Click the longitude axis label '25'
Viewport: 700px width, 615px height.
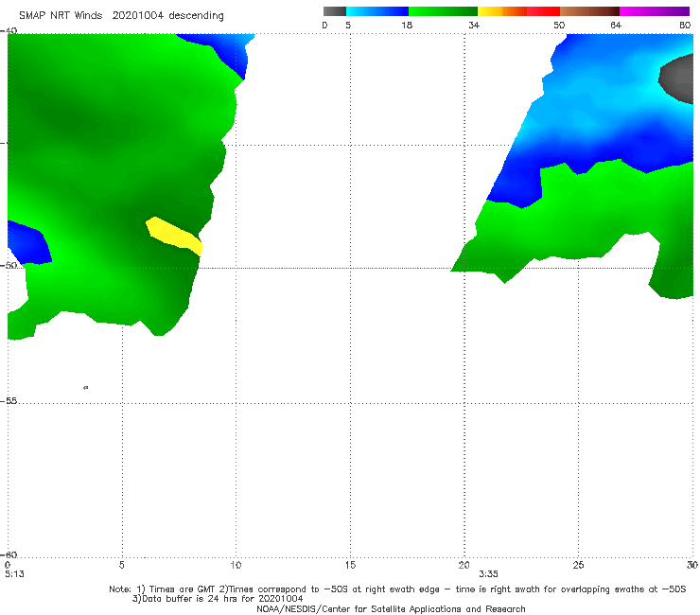[x=578, y=566]
